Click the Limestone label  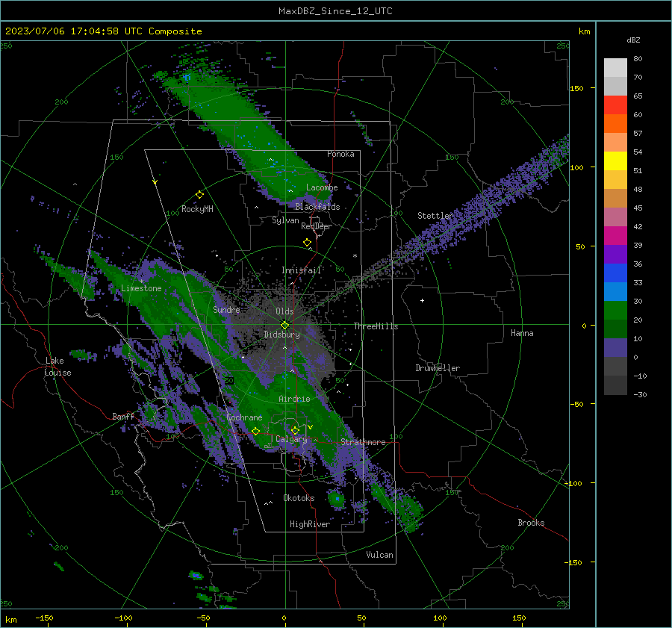141,288
